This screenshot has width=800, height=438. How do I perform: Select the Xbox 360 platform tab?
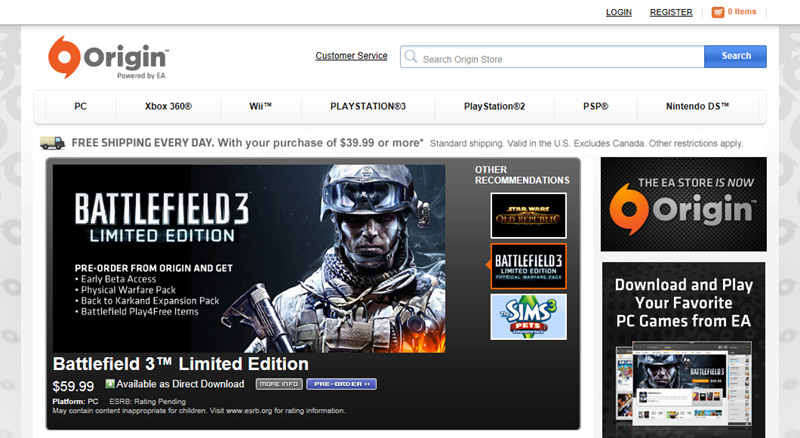click(168, 107)
